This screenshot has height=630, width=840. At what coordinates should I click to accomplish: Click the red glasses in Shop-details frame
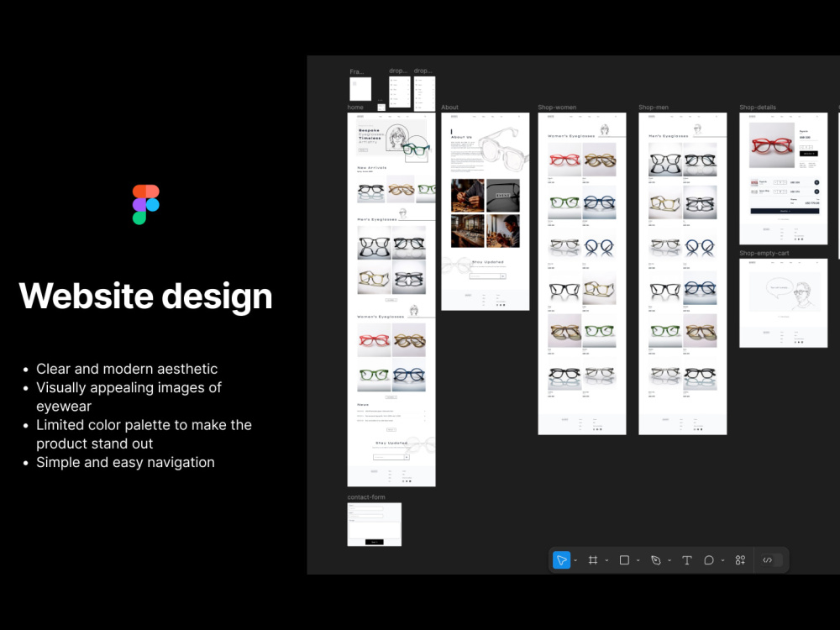(x=771, y=145)
